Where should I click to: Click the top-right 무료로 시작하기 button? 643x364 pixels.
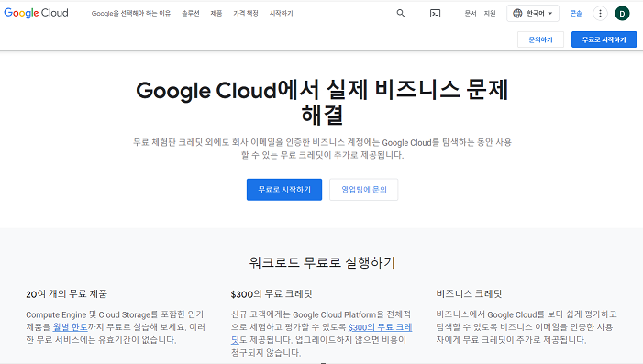(604, 39)
